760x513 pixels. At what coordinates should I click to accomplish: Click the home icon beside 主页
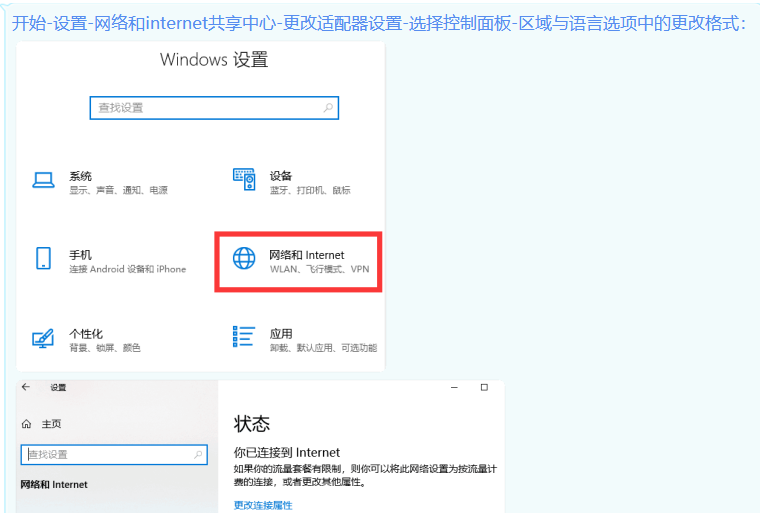(27, 424)
